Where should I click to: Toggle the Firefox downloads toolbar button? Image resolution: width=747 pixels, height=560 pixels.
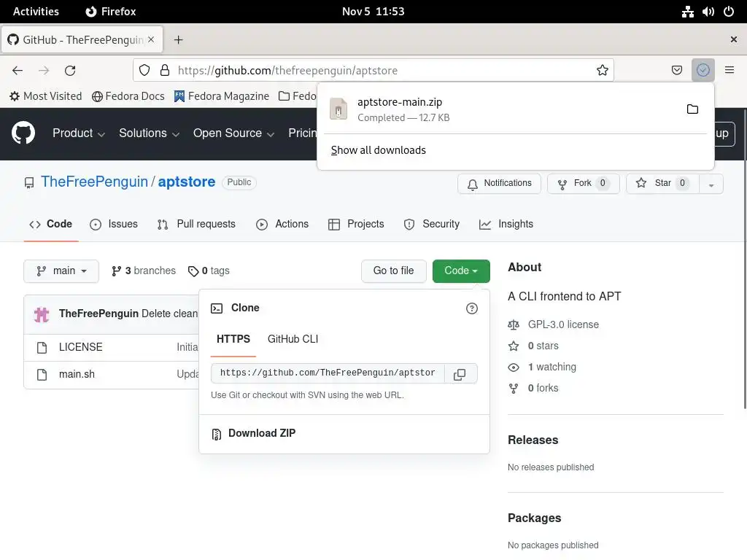[703, 71]
